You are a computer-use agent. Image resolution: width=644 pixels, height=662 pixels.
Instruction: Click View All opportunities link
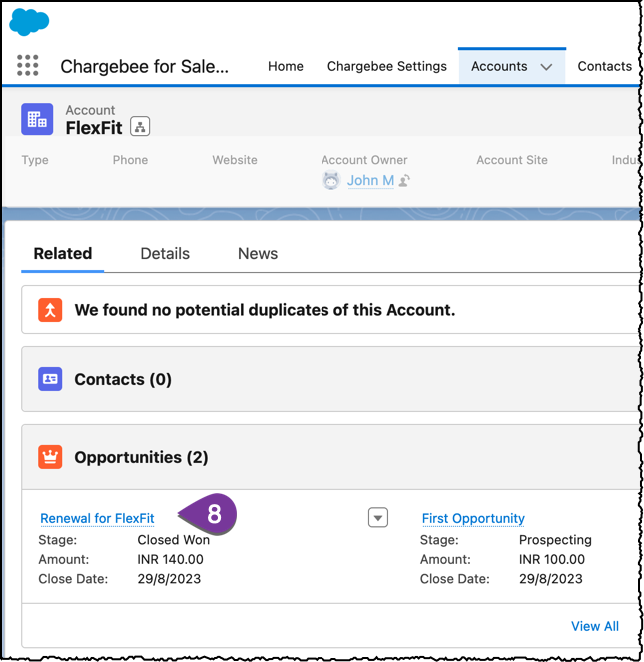coord(594,626)
